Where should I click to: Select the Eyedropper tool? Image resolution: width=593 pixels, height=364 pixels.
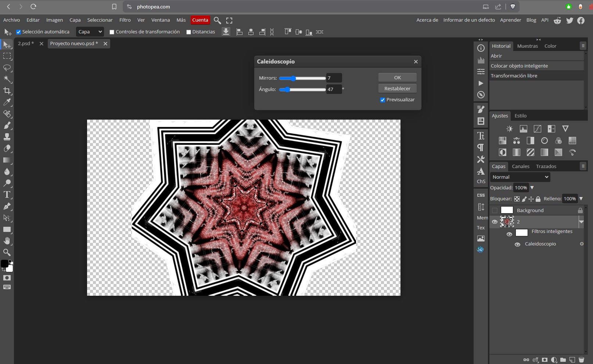click(x=7, y=102)
